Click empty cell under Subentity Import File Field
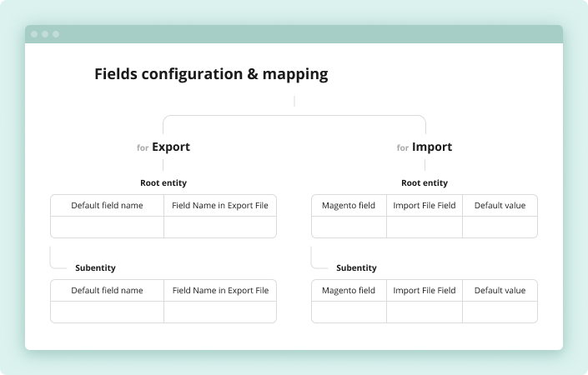The width and height of the screenshot is (588, 375). click(425, 312)
